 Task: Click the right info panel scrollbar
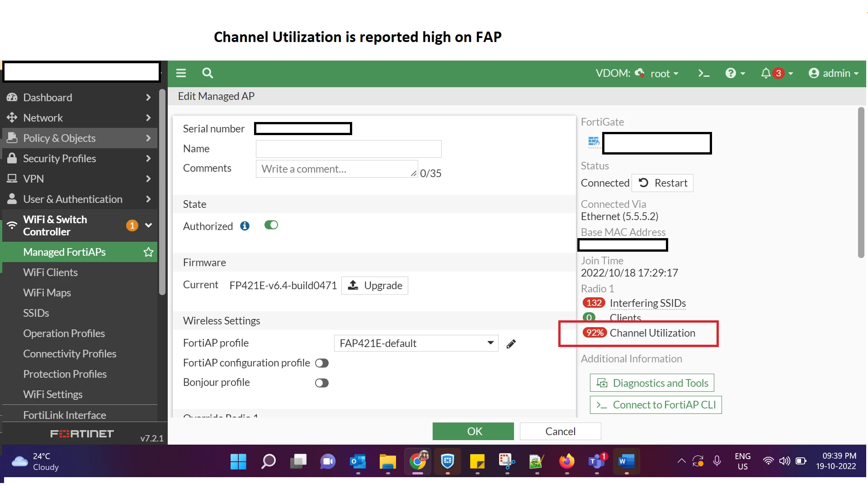pyautogui.click(x=861, y=183)
